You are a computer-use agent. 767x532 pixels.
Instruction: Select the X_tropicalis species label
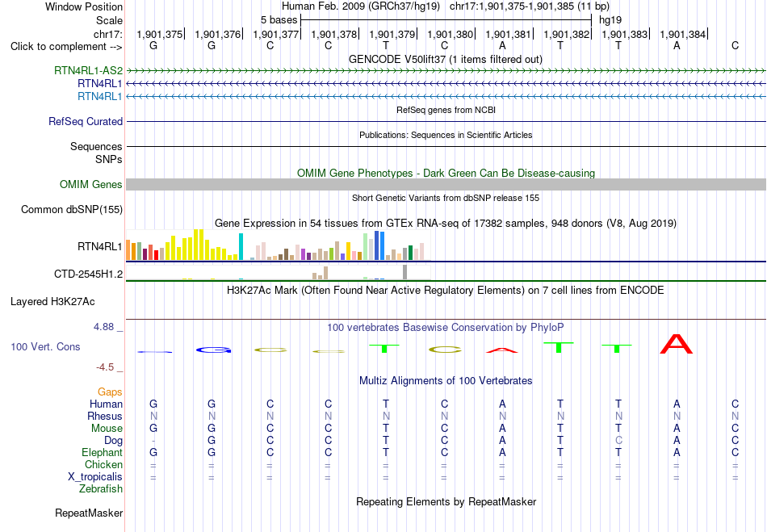pyautogui.click(x=95, y=477)
